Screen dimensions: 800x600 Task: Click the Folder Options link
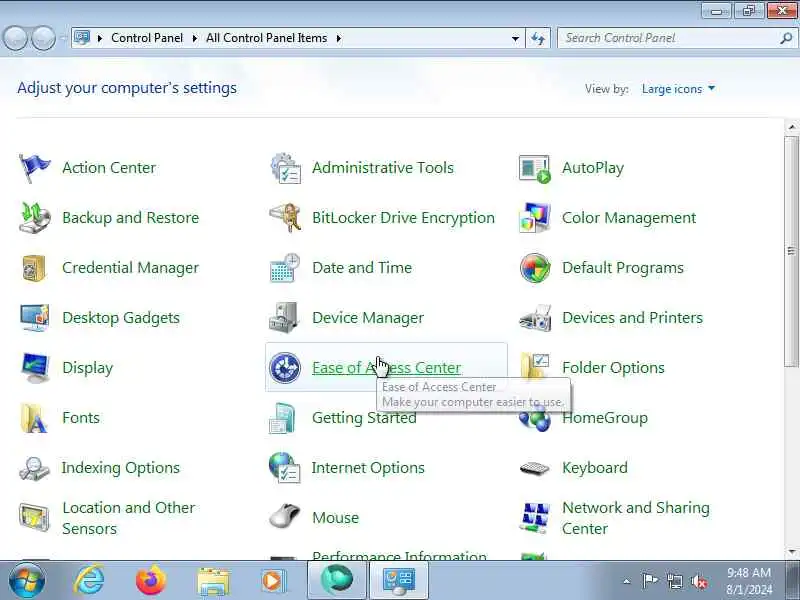point(613,368)
